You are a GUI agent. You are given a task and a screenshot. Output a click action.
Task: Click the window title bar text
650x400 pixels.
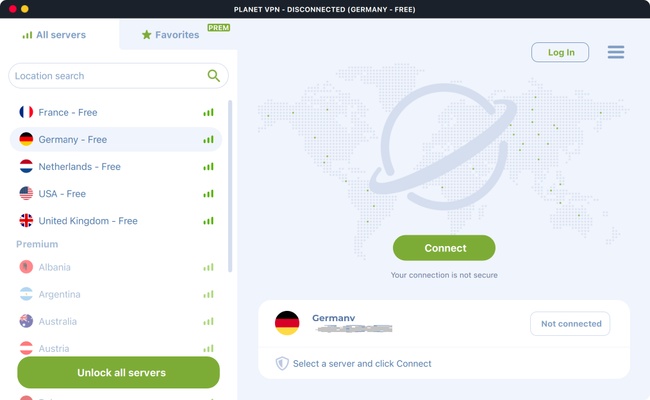click(325, 9)
